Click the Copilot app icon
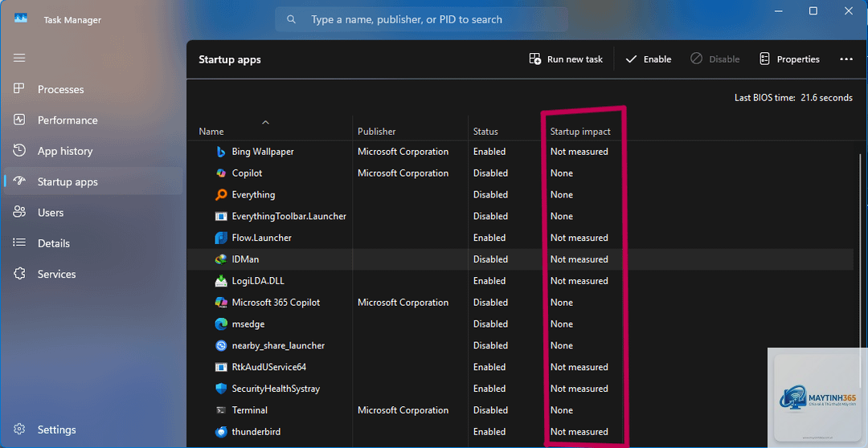The height and width of the screenshot is (448, 868). 221,173
